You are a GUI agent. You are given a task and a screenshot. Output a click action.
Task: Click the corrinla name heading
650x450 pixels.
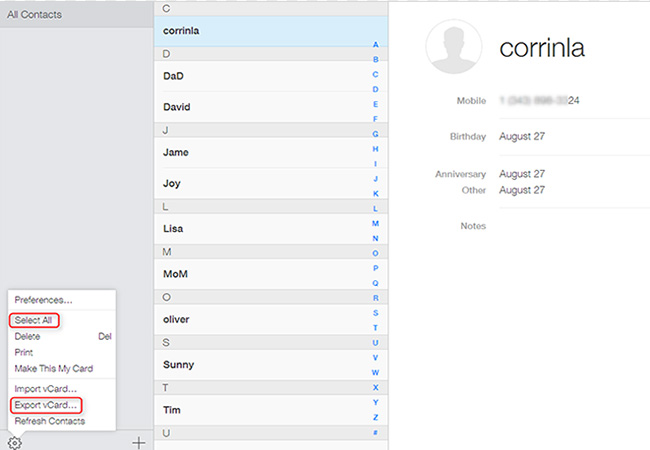542,48
